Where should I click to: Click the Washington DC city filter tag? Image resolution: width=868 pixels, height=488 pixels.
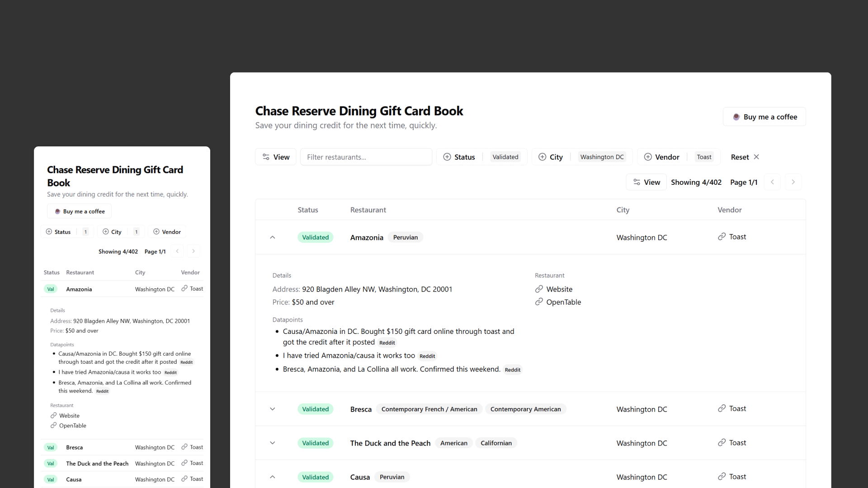point(602,157)
